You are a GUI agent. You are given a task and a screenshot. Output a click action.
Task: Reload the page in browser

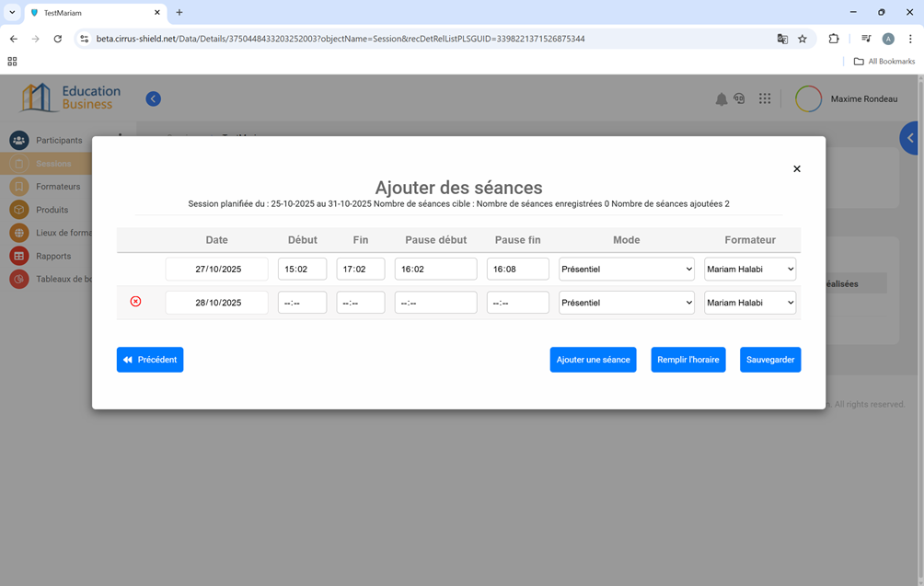point(58,39)
